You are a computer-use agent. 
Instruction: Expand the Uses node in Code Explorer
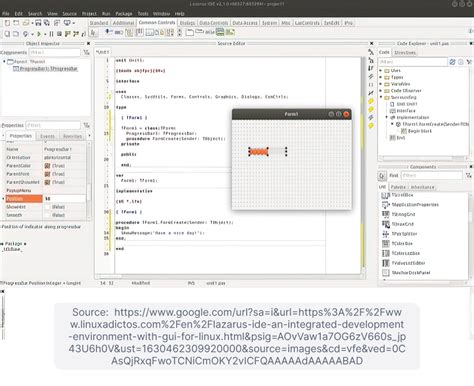pos(381,71)
